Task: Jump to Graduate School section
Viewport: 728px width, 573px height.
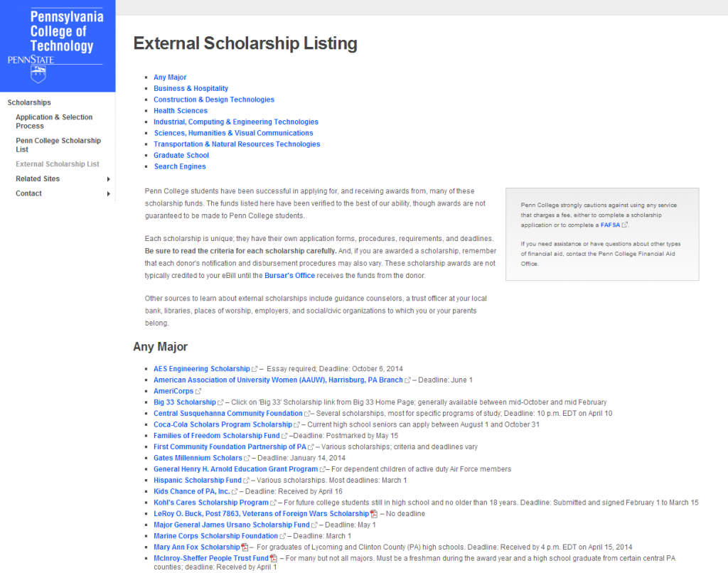Action: [x=181, y=155]
